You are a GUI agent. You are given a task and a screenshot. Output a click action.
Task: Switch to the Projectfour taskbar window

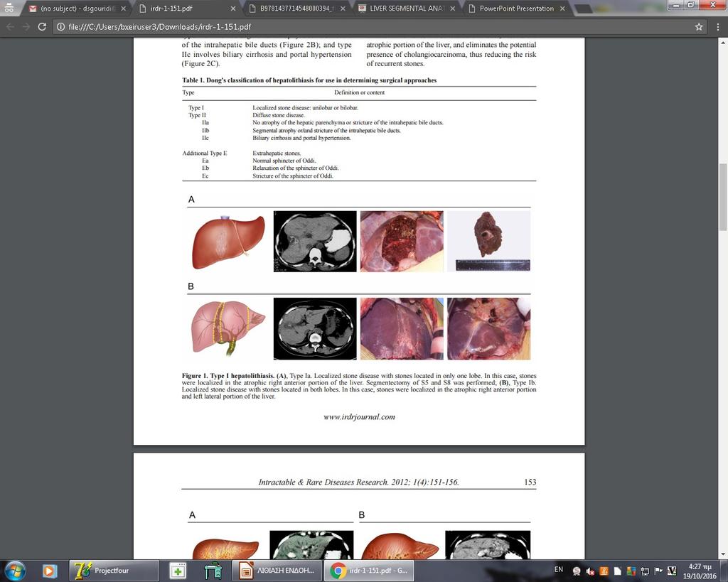coord(114,571)
